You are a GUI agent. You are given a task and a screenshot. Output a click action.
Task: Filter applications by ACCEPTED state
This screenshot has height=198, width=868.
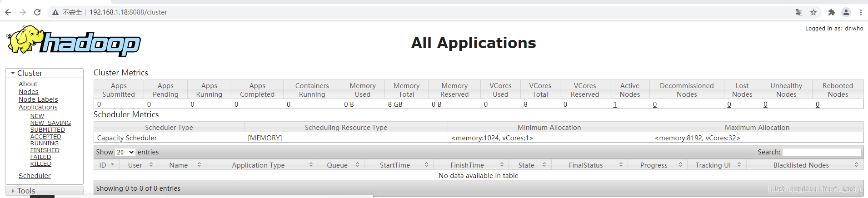click(x=46, y=137)
